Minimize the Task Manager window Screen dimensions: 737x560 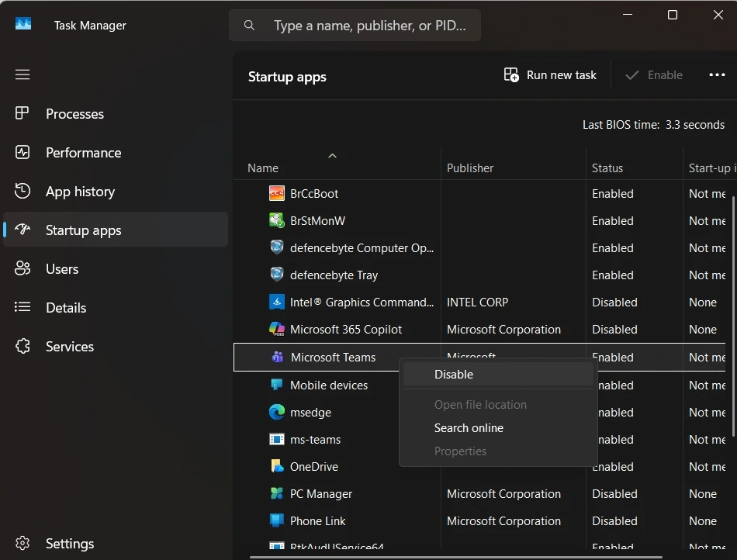[627, 15]
